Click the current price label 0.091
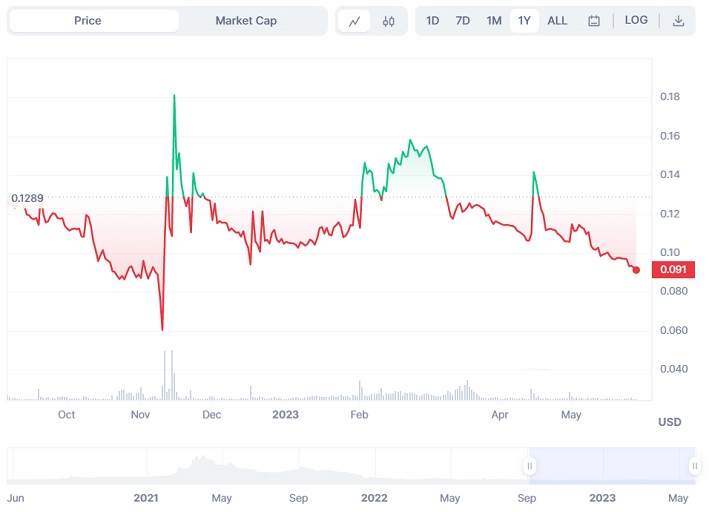Viewport: 709px width, 515px height. point(673,269)
